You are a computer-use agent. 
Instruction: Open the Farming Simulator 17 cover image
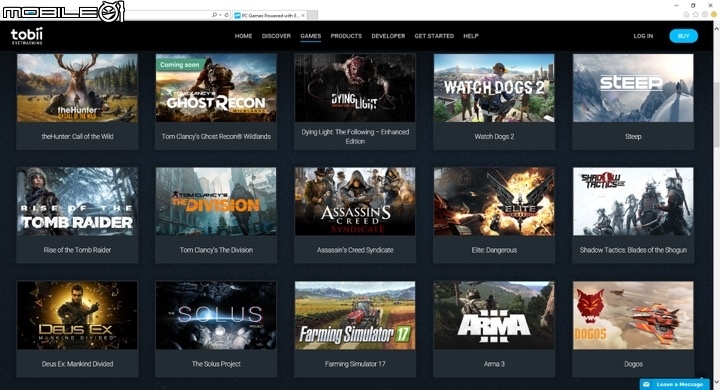tap(355, 315)
